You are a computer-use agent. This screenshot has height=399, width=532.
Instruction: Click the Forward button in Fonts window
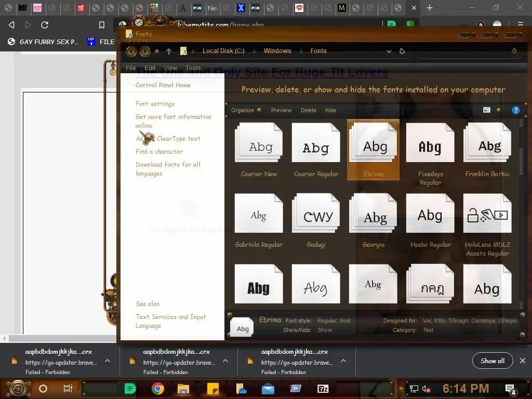[145, 51]
